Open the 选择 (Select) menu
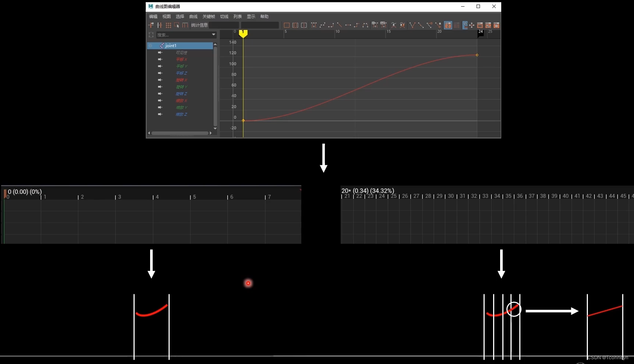 pos(180,17)
